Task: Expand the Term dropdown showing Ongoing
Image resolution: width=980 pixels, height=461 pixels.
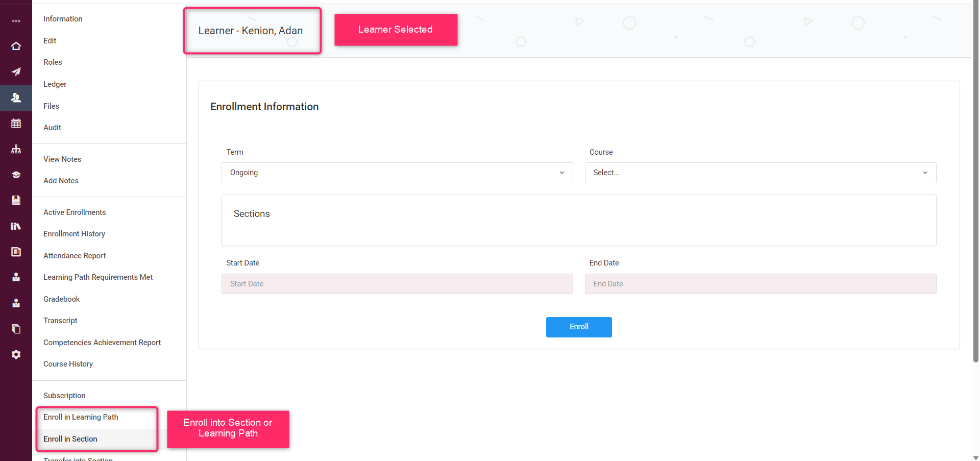Action: [x=397, y=173]
